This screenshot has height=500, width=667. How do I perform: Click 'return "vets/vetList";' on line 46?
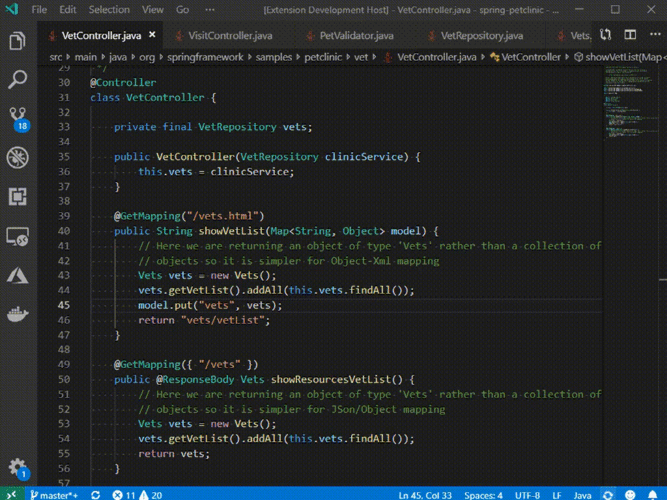coord(204,320)
